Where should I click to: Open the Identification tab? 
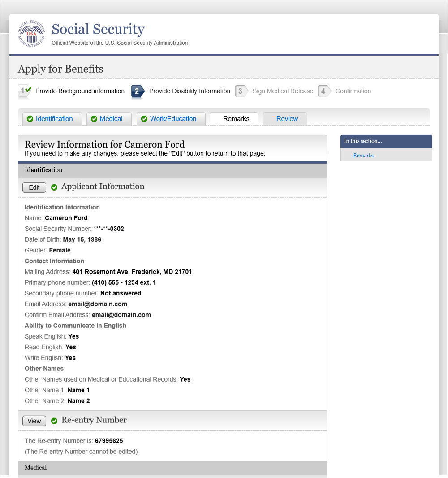[x=54, y=119]
